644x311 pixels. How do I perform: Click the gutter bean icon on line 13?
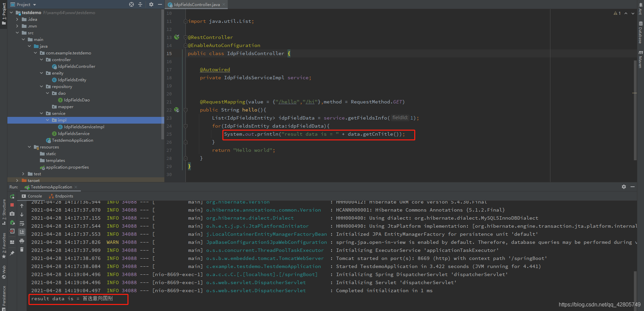(177, 37)
